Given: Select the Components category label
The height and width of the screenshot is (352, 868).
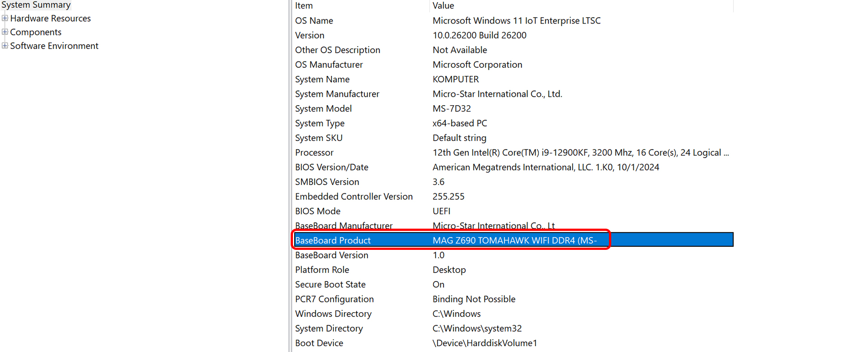Looking at the screenshot, I should 36,32.
